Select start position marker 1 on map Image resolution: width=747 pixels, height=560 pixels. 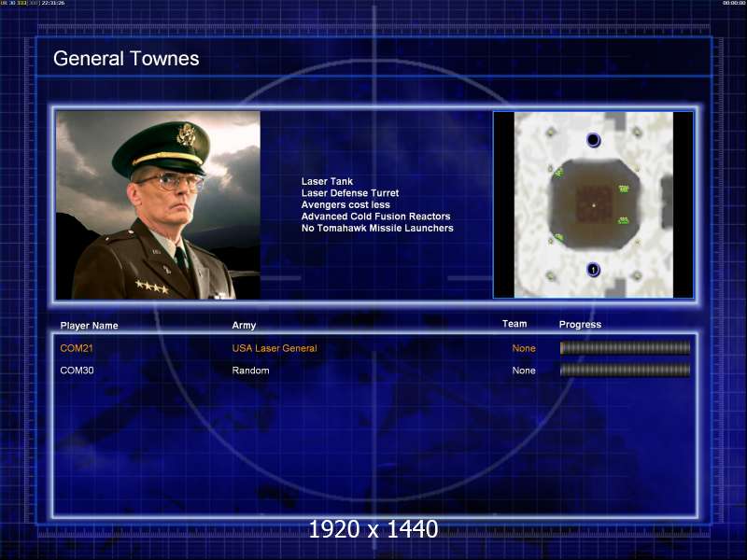593,270
